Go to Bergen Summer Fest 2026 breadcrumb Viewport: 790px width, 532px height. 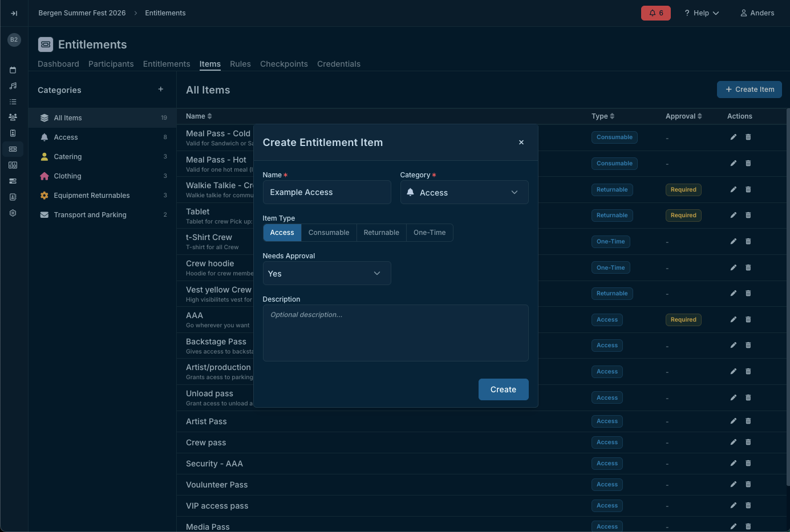(82, 13)
